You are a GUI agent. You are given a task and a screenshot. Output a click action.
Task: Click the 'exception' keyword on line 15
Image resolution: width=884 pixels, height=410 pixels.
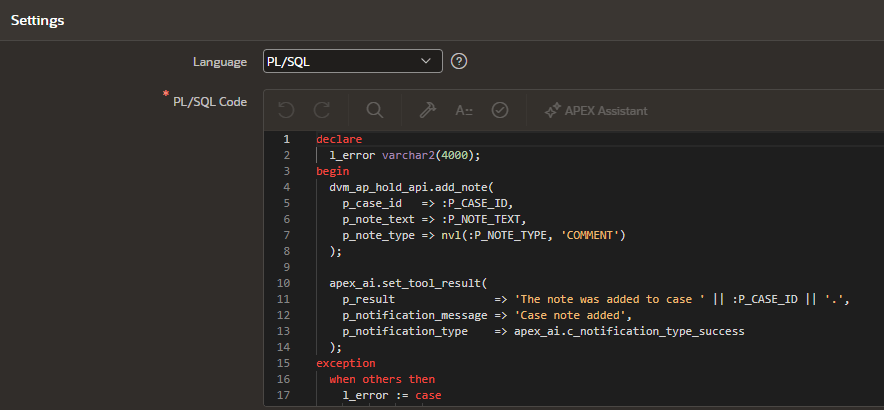[x=346, y=363]
